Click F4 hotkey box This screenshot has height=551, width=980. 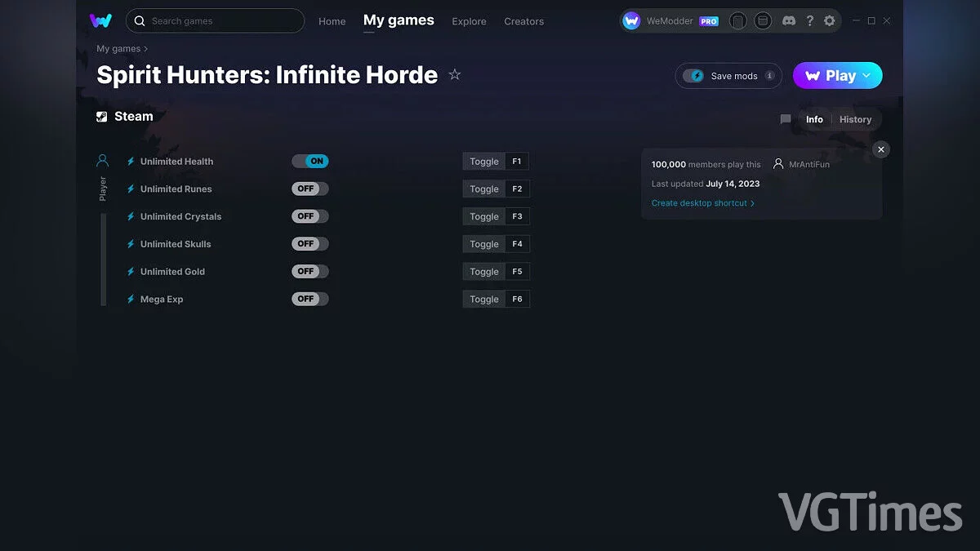517,244
